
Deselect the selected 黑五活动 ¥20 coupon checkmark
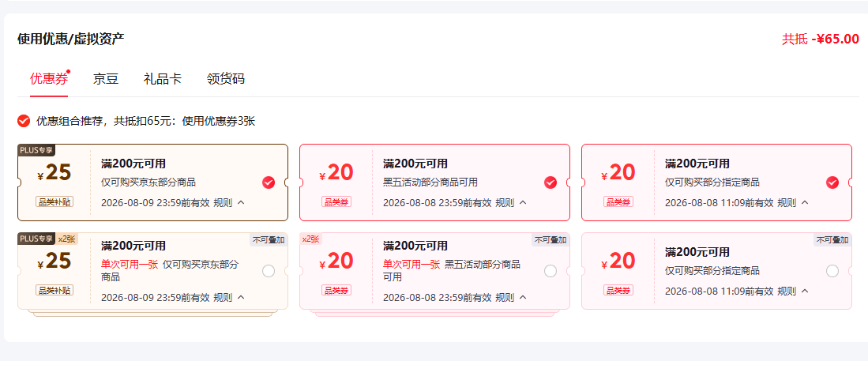pos(550,182)
